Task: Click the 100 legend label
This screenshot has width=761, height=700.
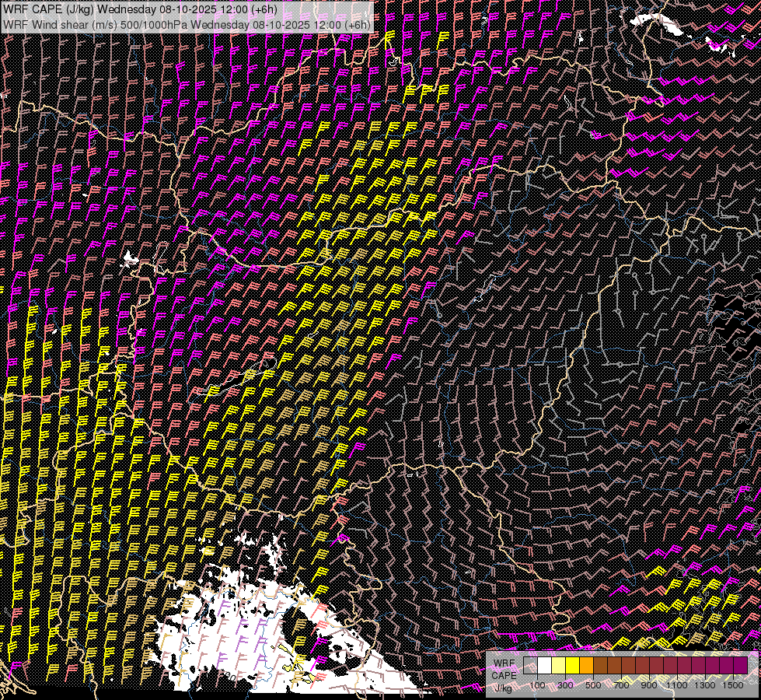Action: [x=537, y=685]
